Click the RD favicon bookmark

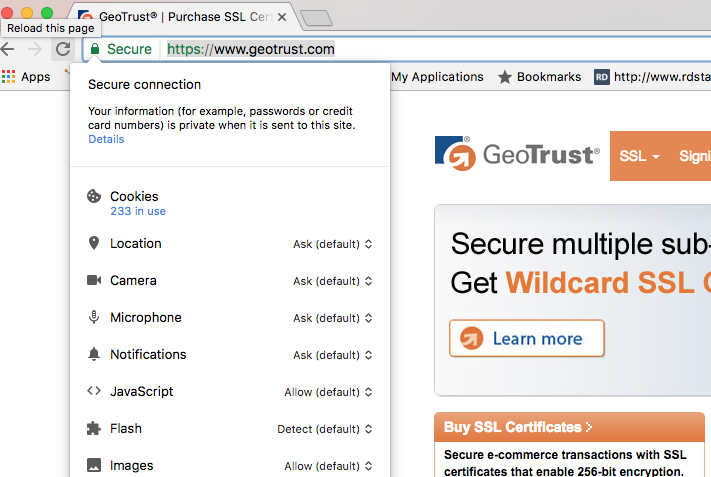pyautogui.click(x=602, y=77)
